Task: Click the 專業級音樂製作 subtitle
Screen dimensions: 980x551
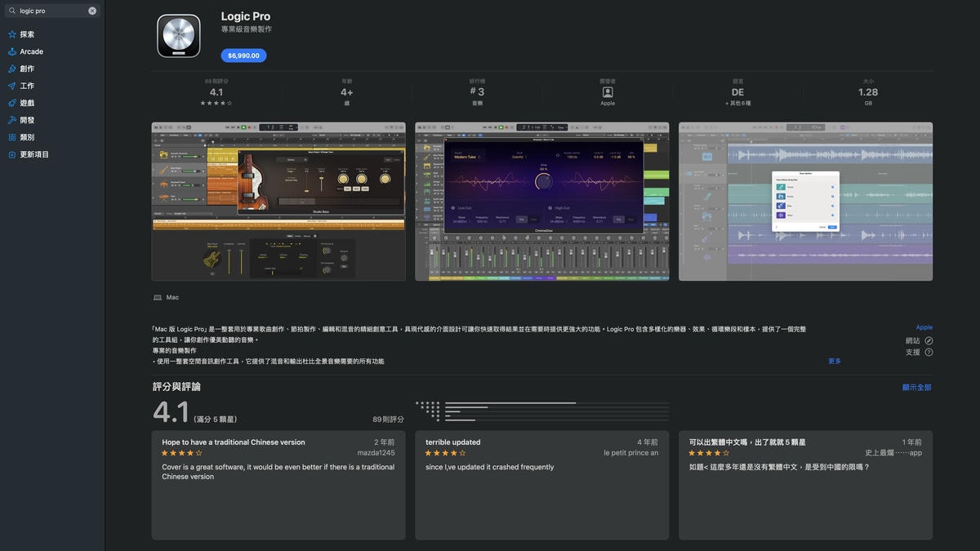Action: pyautogui.click(x=247, y=29)
